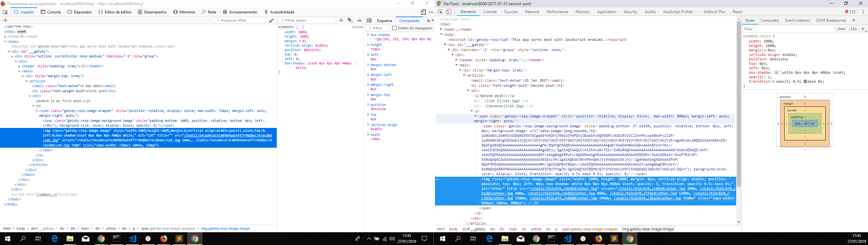Open Firefox Esquema sidebar tab

pos(384,21)
